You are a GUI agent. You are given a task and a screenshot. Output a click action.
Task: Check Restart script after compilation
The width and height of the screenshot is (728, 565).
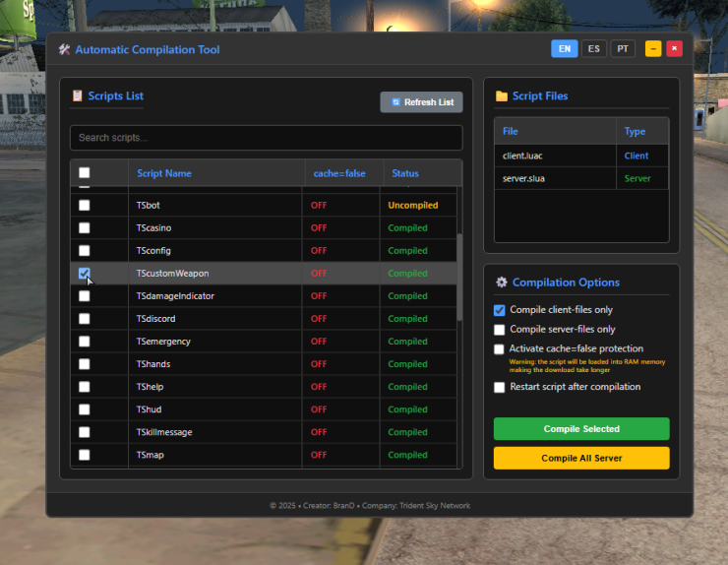[x=500, y=388]
